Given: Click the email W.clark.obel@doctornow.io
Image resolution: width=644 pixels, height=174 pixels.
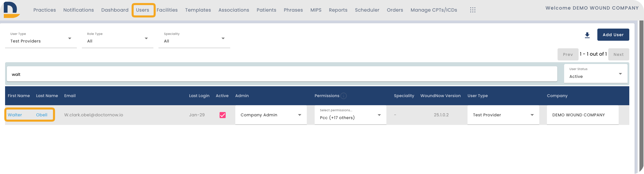Looking at the screenshot, I should click(x=94, y=115).
